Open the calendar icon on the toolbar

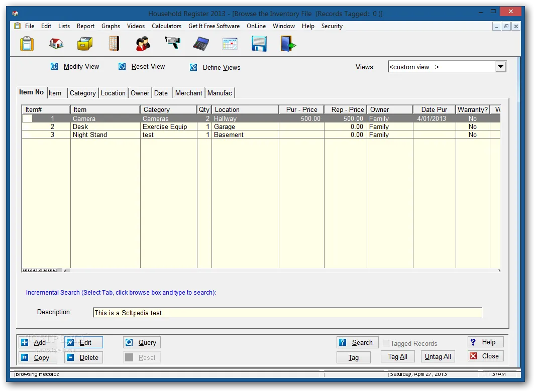click(230, 44)
